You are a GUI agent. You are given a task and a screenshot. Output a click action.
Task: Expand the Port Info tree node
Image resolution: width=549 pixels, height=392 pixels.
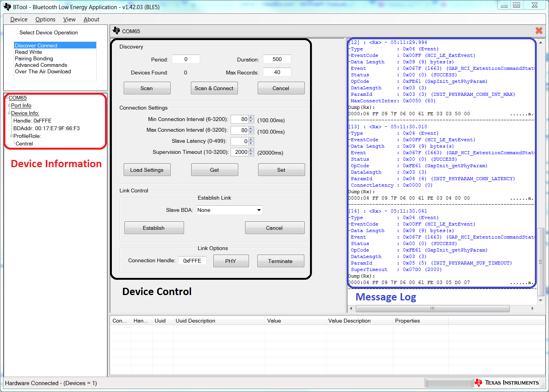pos(9,105)
